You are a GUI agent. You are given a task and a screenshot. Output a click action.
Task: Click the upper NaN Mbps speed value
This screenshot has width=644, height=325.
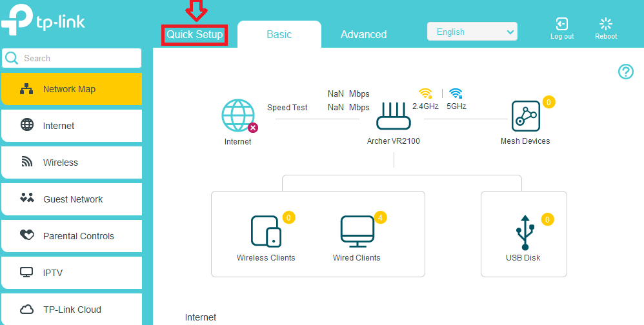click(x=348, y=94)
